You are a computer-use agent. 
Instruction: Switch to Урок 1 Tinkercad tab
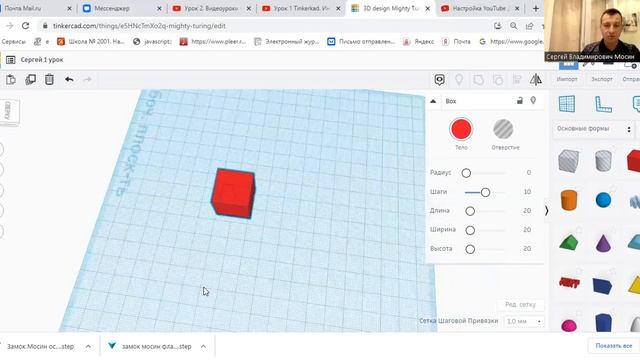point(301,8)
